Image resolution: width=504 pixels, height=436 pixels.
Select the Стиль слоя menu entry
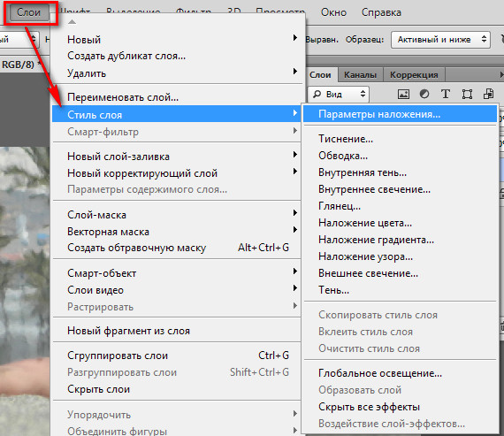pos(177,114)
